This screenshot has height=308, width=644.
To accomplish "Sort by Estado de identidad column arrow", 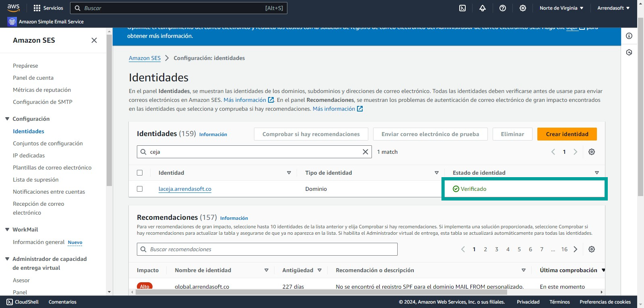I will tap(597, 173).
